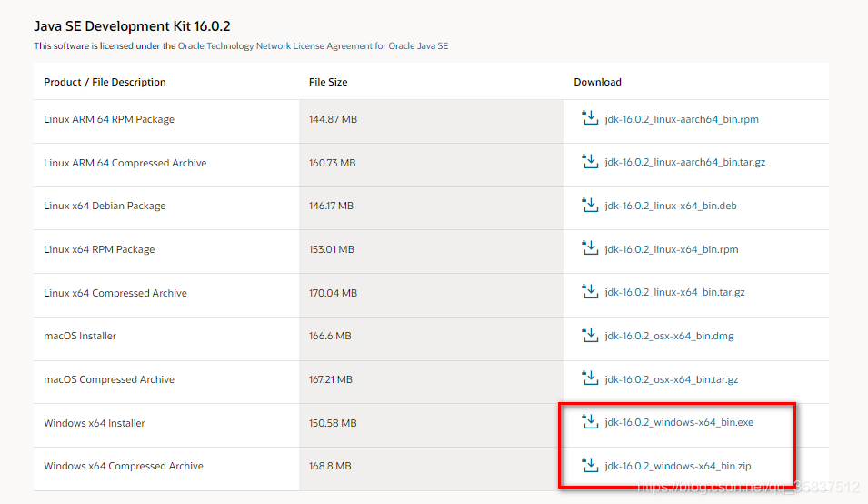Click download icon beside osx-x64_bin.tar.gz
868x504 pixels.
coord(590,378)
